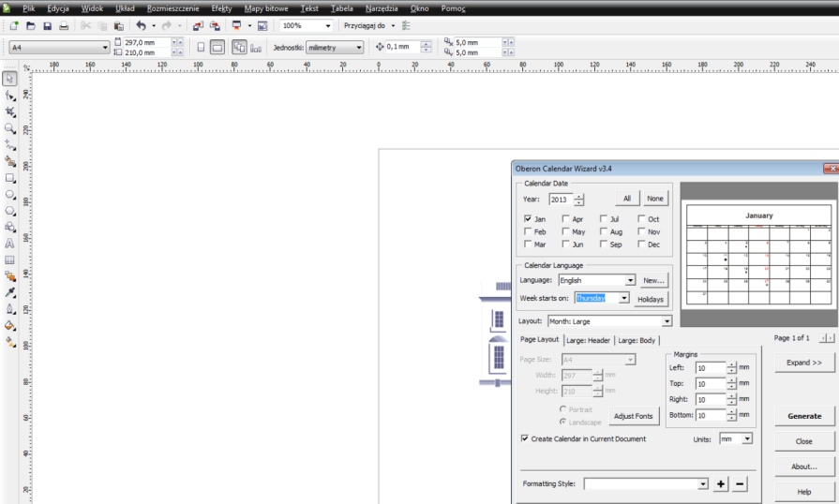Open the Layout Month: Large dropdown

tap(665, 320)
